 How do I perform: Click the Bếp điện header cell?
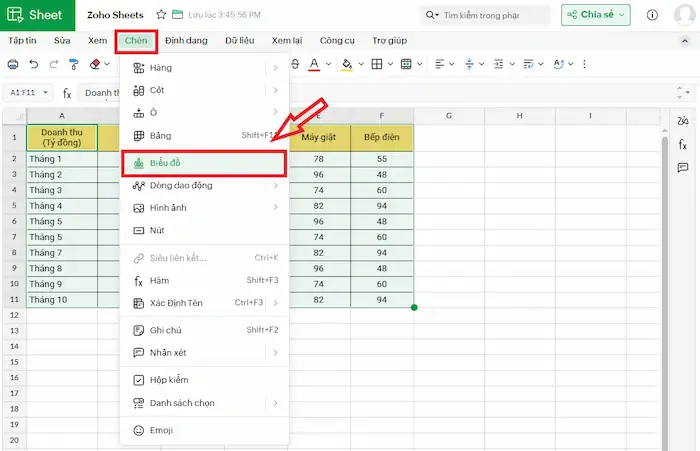(x=382, y=137)
